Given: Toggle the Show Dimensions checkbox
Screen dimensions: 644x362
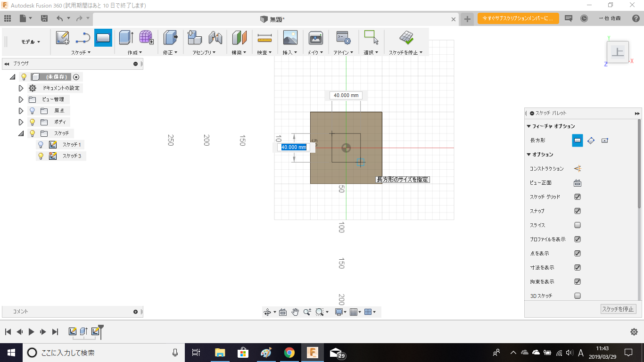Looking at the screenshot, I should click(x=578, y=267).
